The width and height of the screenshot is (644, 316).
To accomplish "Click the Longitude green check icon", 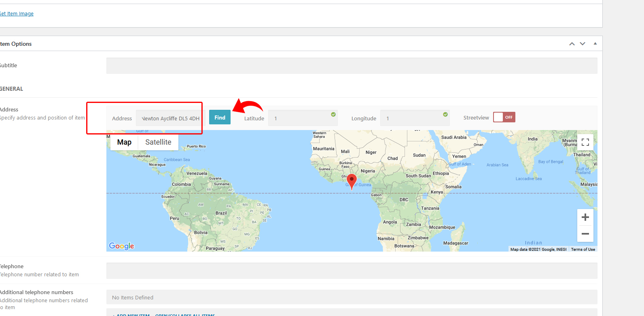I will pos(445,115).
